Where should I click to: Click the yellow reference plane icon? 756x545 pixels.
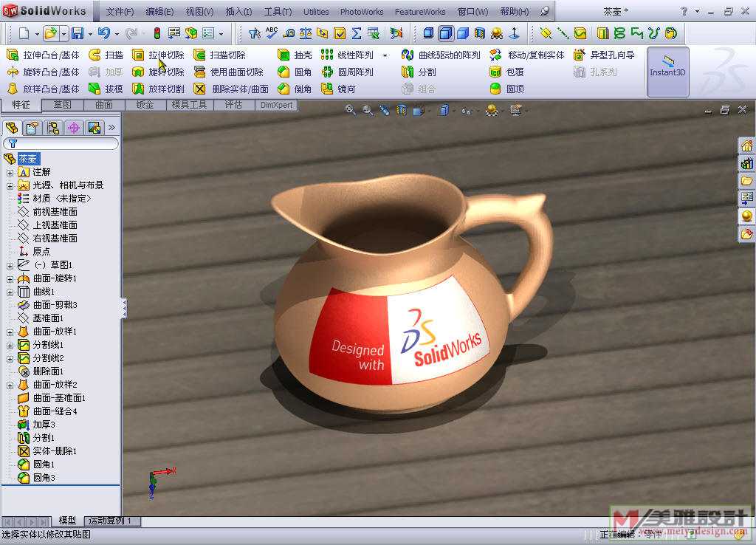(x=546, y=32)
